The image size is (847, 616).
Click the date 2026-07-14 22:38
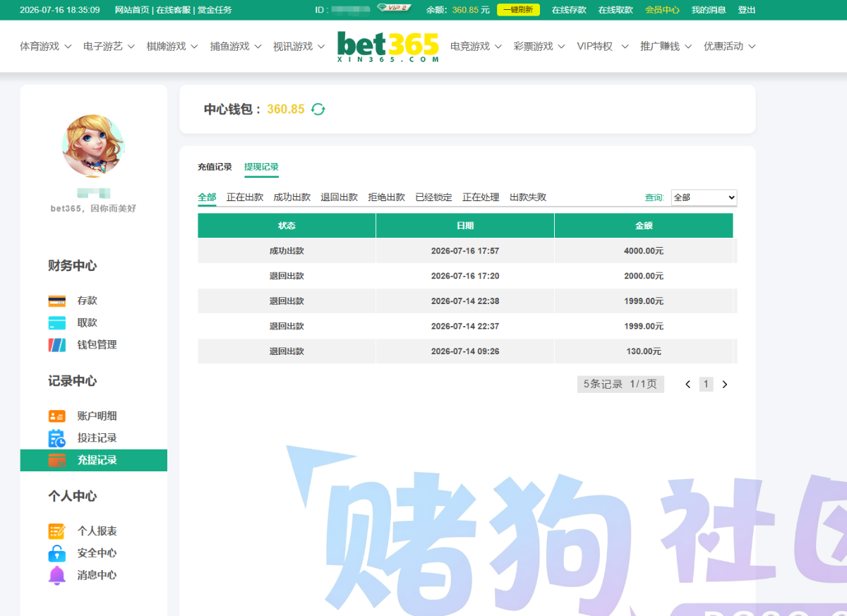coord(465,301)
